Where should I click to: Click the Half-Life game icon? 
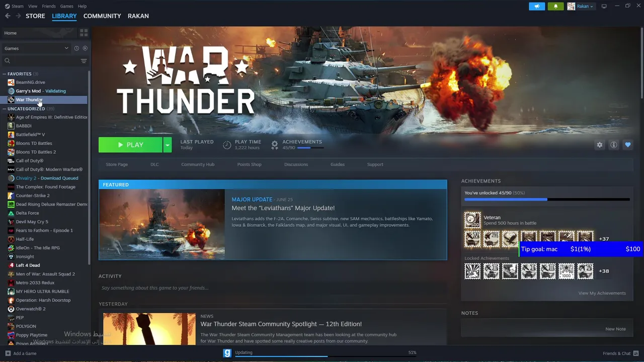(11, 239)
